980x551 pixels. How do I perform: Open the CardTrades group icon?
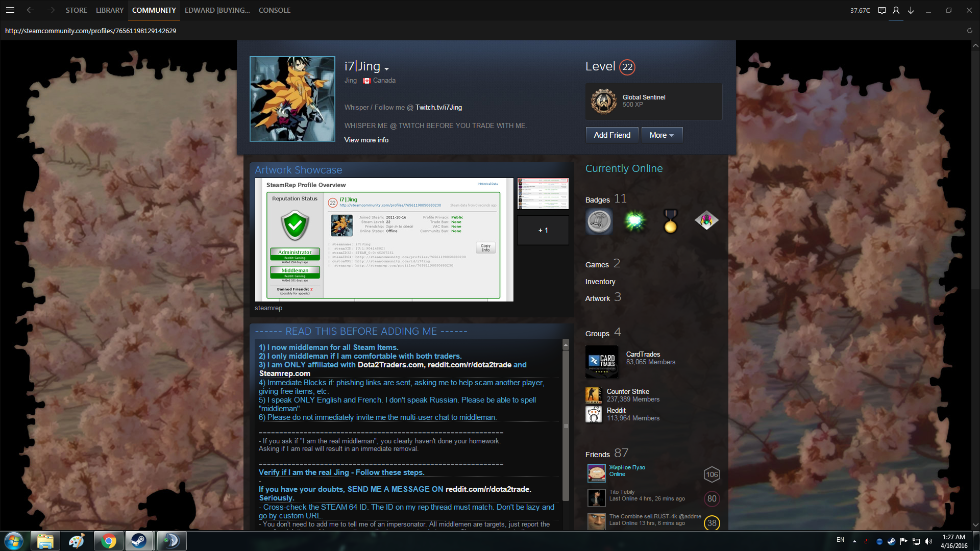point(602,362)
